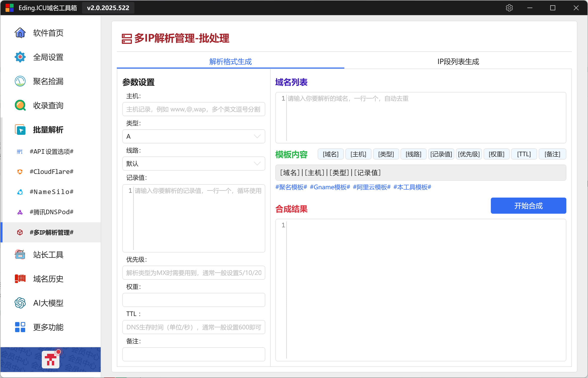
Task: Focus the 记录值 multiline text area
Action: pos(194,218)
